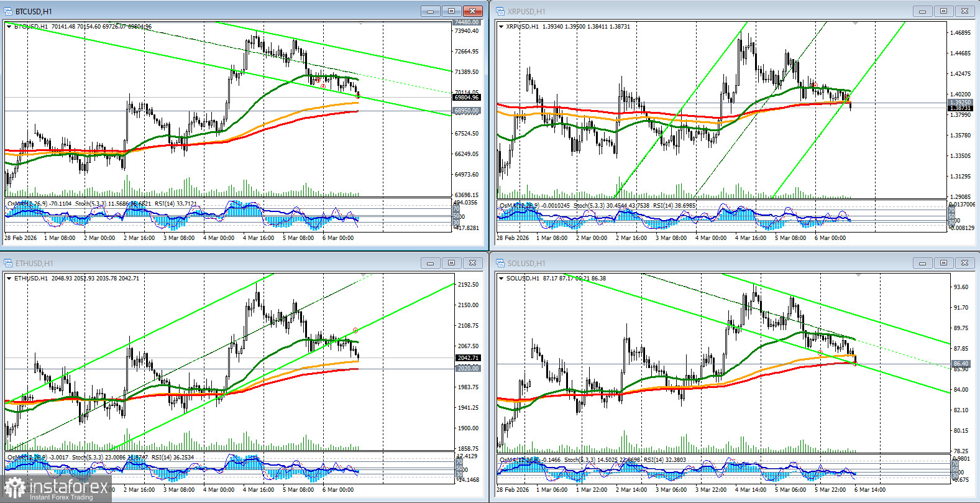The image size is (980, 503).
Task: Click the ETHUSD,H1 chart window icon
Action: (x=8, y=263)
